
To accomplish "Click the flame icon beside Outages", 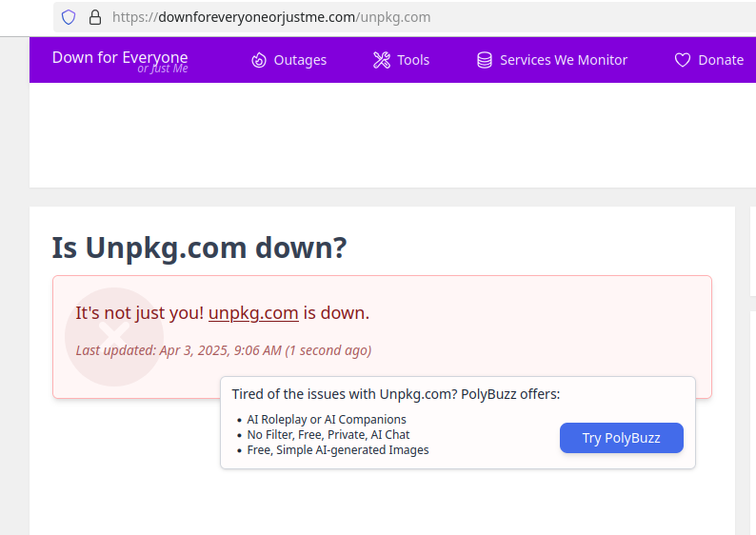I will [259, 60].
